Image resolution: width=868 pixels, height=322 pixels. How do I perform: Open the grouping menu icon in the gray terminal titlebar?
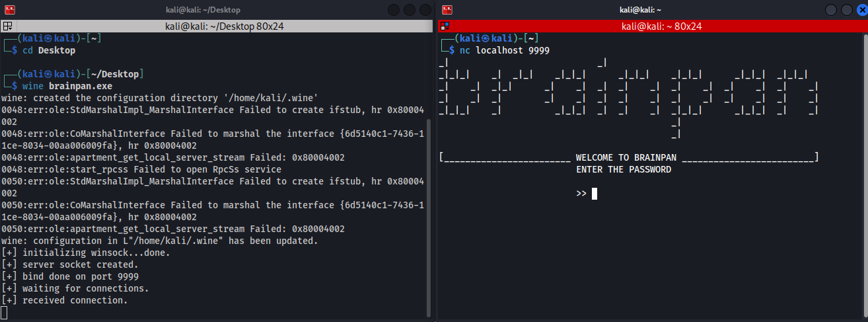[8, 26]
